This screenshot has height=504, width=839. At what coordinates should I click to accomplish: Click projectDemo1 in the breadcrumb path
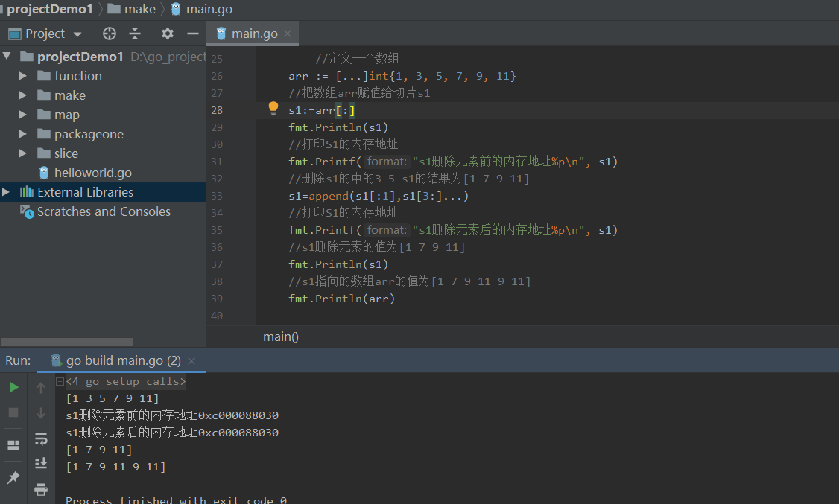50,9
